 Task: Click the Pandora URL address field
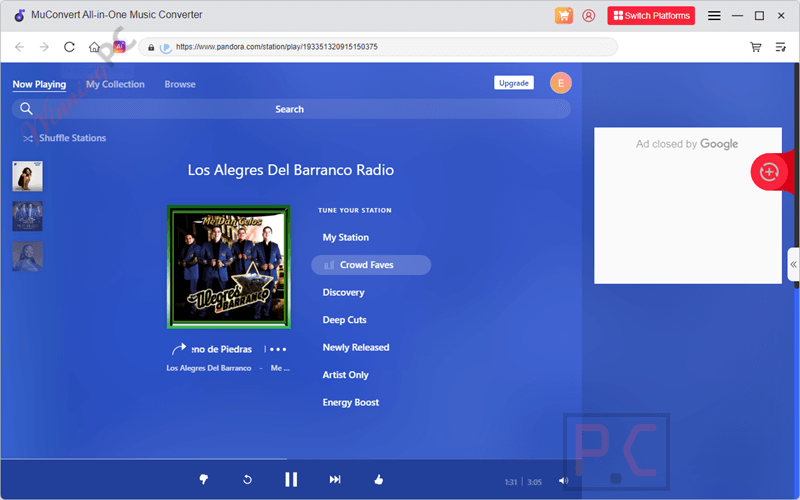coord(378,47)
